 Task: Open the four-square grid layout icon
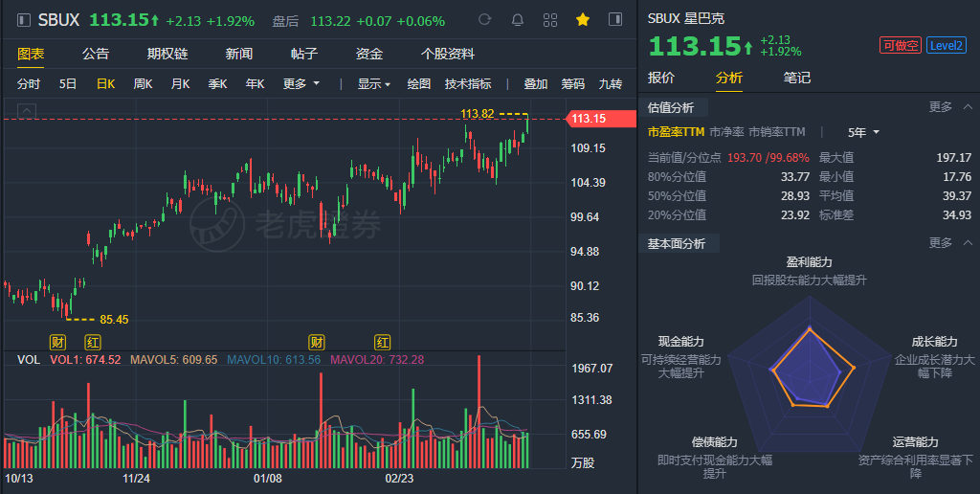click(x=550, y=20)
